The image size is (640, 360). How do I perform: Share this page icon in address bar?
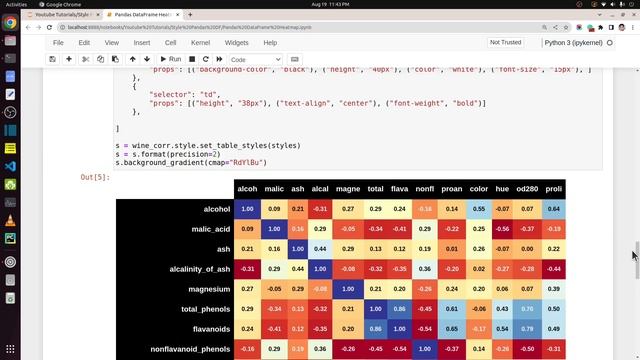coord(555,27)
